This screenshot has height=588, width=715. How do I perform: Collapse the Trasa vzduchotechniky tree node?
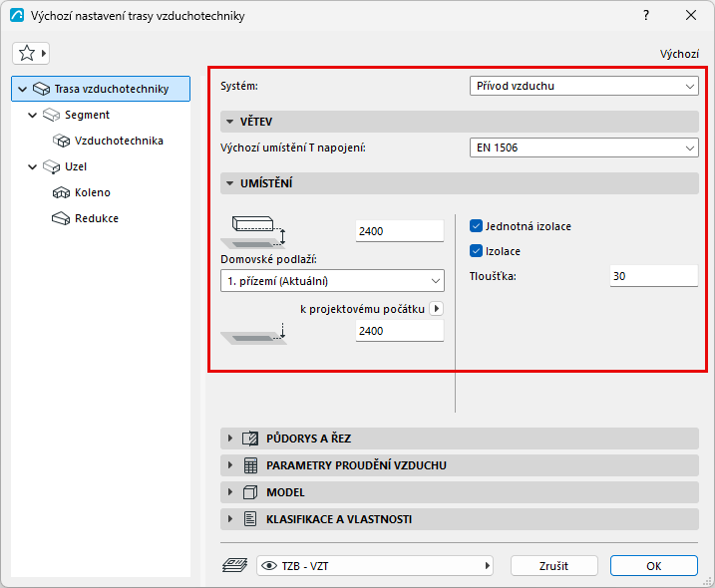(x=22, y=89)
